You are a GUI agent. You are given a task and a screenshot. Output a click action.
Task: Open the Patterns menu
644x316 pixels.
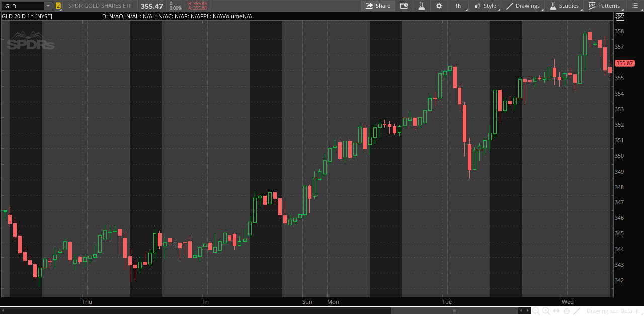tap(604, 6)
